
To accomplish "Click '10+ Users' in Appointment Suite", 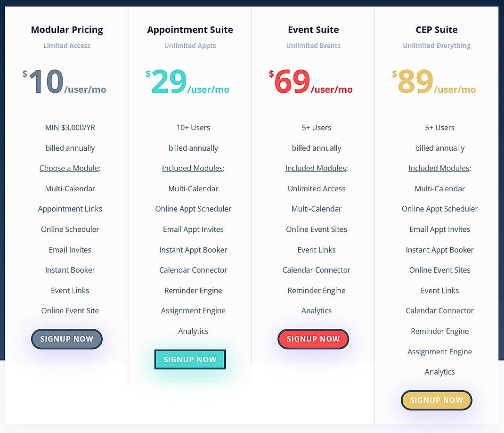I will coord(193,128).
